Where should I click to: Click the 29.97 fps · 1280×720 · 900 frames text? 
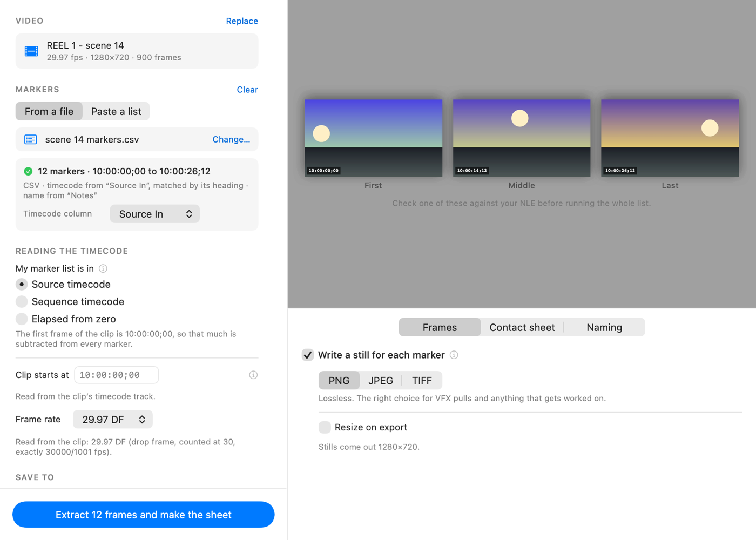[114, 57]
